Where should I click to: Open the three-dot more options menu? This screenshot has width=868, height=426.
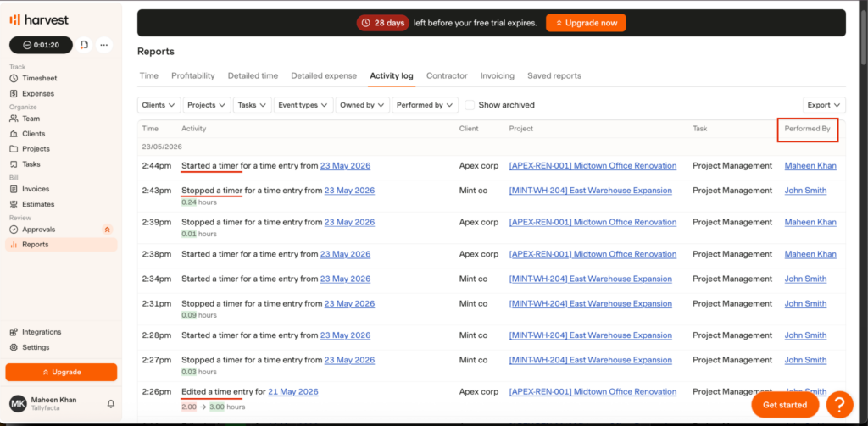(104, 45)
